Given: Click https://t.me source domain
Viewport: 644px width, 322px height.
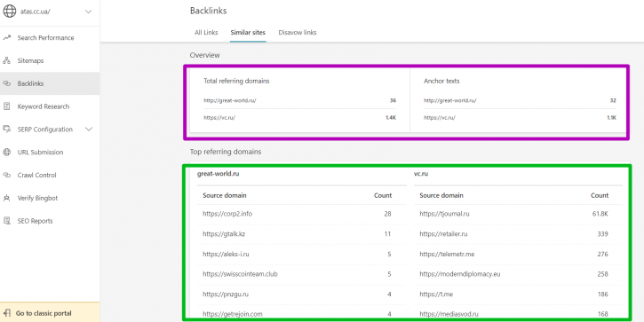Looking at the screenshot, I should (x=436, y=295).
